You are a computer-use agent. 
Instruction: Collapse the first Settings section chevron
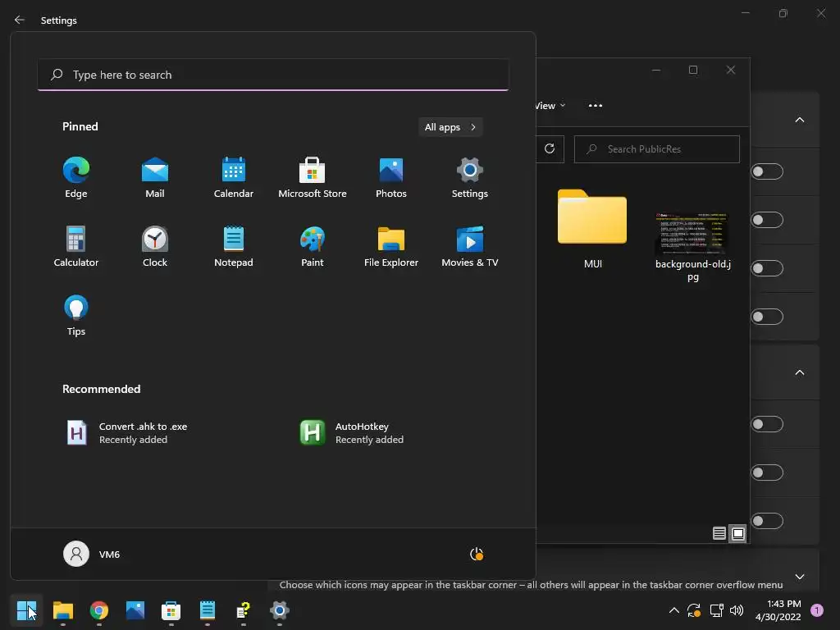pos(799,120)
